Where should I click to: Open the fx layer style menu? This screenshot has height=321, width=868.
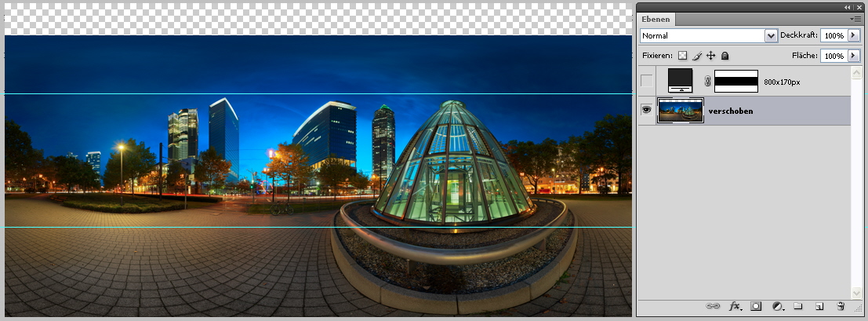pos(735,306)
